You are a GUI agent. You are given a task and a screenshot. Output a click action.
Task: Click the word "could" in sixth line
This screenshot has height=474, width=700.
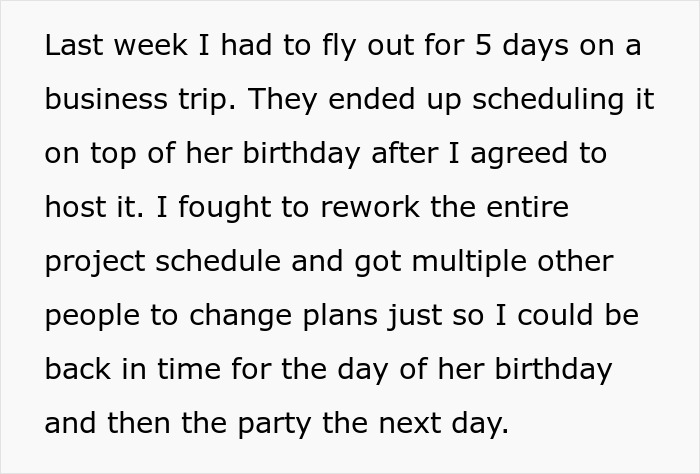(x=556, y=315)
